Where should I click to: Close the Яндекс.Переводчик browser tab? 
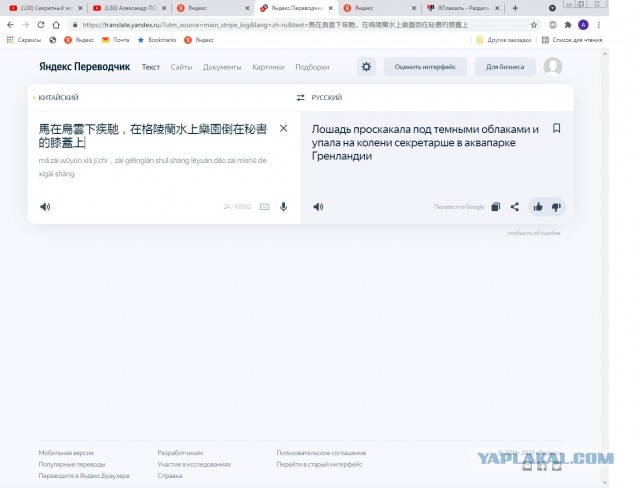coord(330,8)
